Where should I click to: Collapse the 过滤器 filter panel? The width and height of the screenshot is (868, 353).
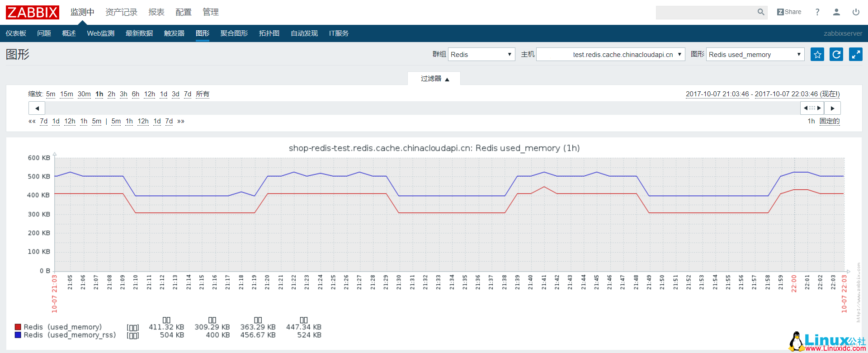coord(434,79)
